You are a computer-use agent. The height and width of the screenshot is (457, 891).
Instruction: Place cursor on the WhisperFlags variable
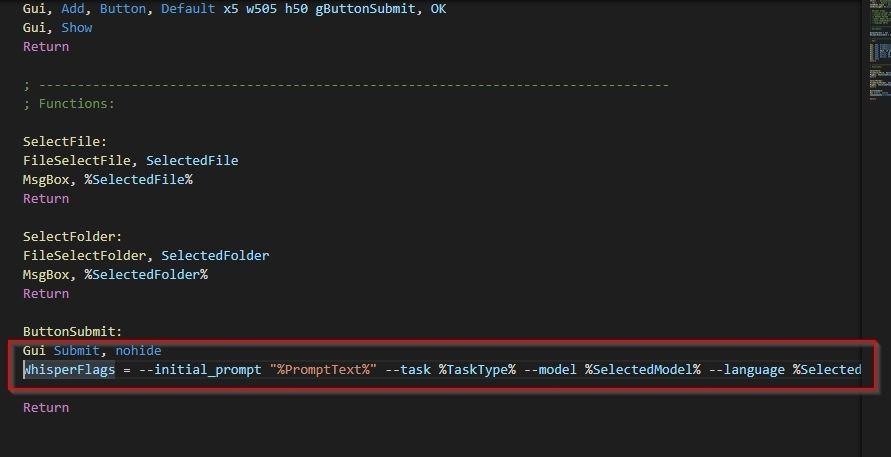69,369
